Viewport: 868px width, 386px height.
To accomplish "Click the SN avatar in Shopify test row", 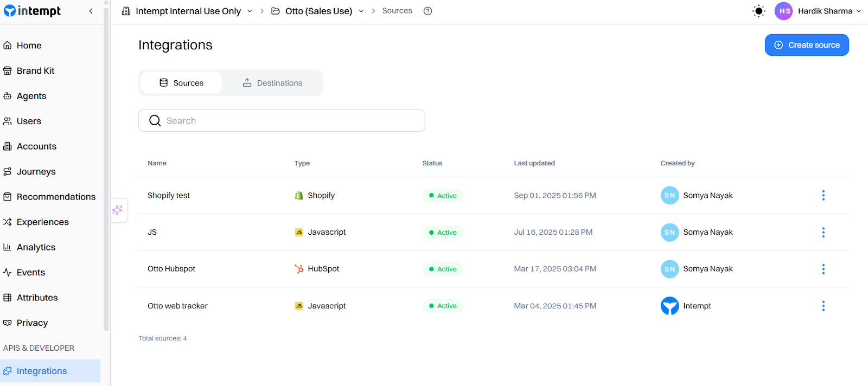I will click(x=670, y=195).
